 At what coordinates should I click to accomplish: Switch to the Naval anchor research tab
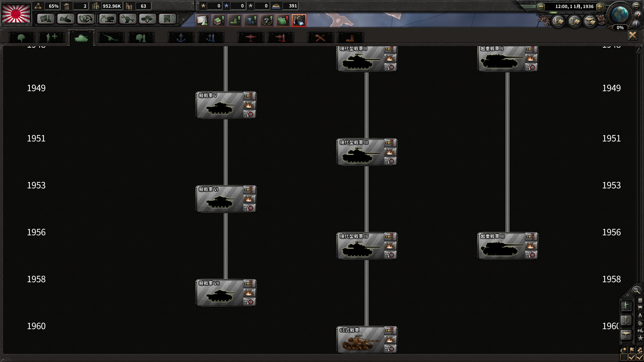pos(181,38)
